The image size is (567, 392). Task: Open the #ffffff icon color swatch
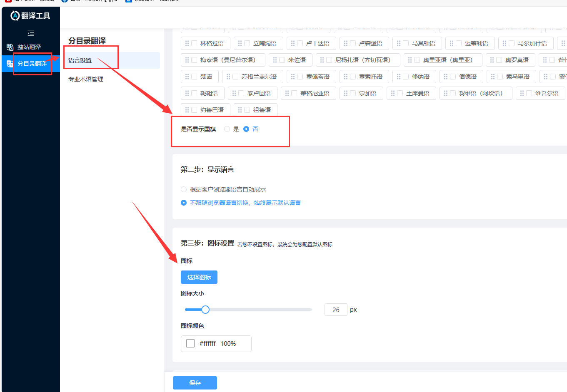click(190, 343)
